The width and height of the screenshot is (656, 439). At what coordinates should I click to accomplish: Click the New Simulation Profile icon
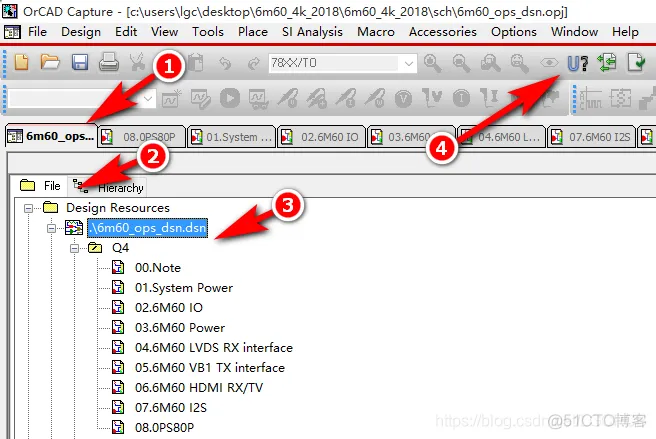pyautogui.click(x=172, y=98)
